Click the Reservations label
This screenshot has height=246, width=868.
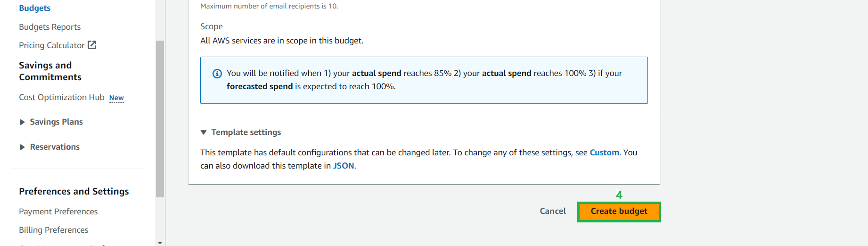click(x=55, y=147)
